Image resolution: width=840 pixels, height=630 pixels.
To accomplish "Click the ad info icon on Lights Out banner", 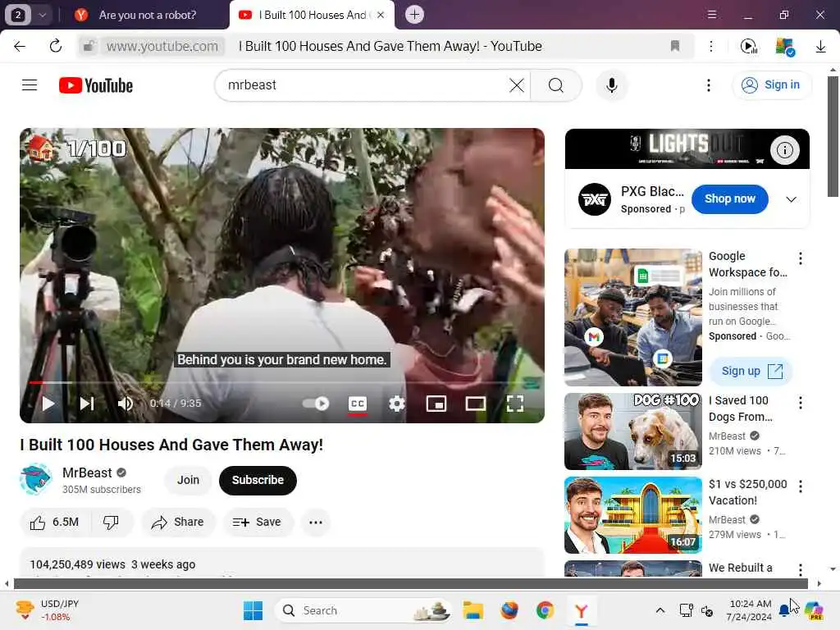I will tap(785, 150).
